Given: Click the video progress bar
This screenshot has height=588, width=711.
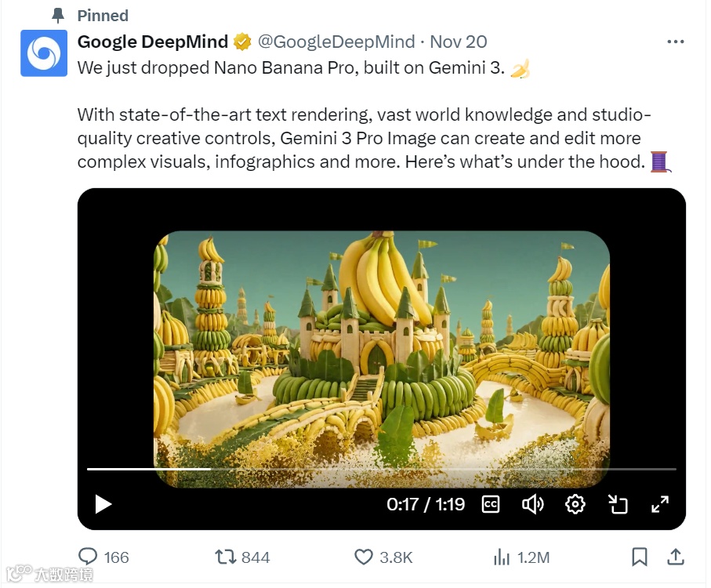Looking at the screenshot, I should [x=381, y=469].
